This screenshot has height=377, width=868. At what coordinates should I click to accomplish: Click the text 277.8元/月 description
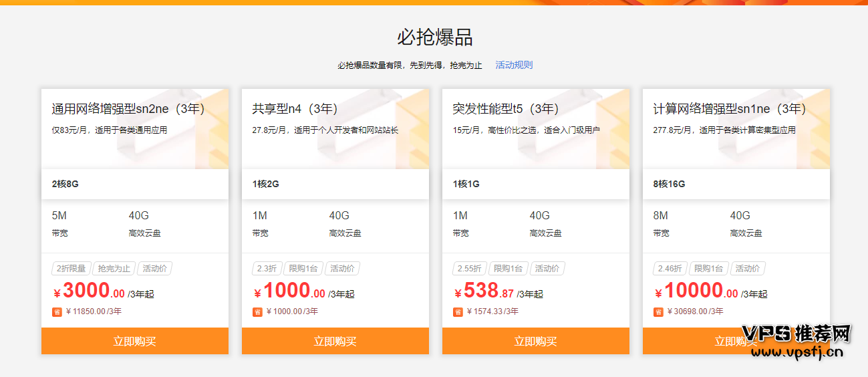(x=724, y=130)
